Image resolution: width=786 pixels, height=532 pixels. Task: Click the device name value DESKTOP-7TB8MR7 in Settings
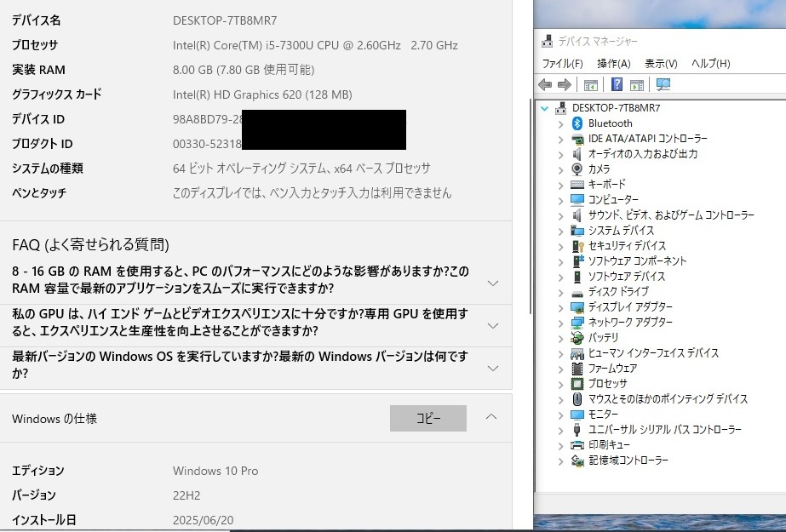click(x=225, y=20)
